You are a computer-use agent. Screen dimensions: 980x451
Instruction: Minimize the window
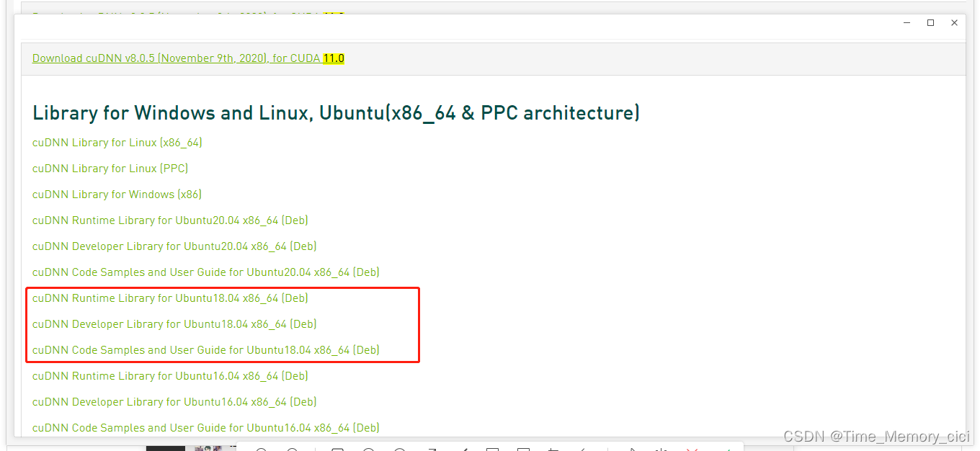(x=907, y=23)
